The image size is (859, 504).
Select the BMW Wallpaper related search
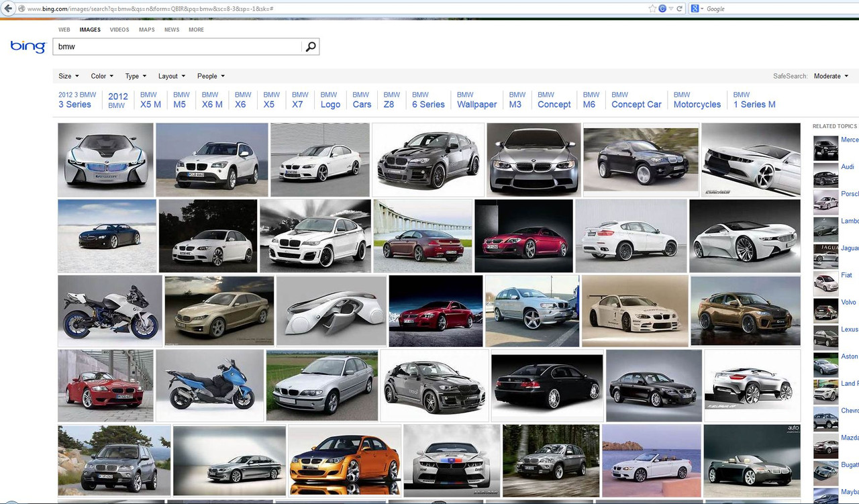tap(476, 100)
